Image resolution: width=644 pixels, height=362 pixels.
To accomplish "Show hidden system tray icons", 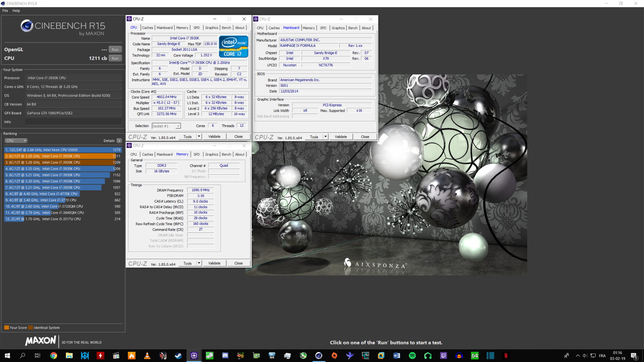I will [578, 356].
